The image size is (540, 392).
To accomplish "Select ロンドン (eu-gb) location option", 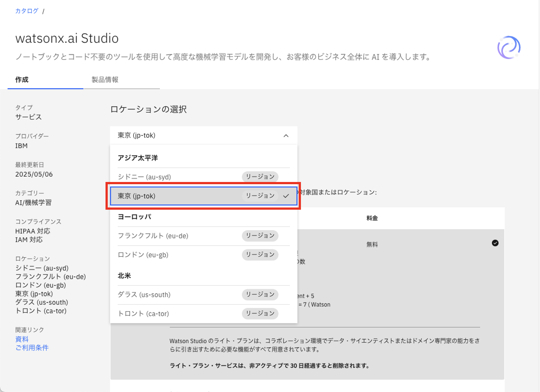I will click(143, 255).
